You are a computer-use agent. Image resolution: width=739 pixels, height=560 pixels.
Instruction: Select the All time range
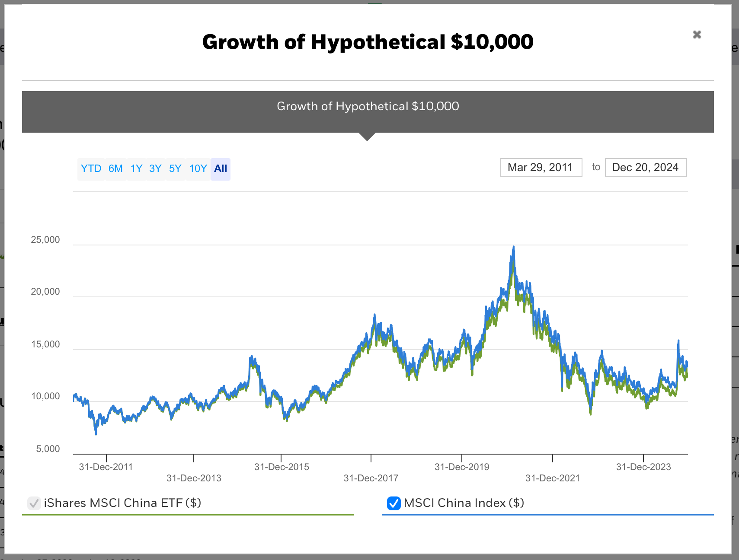221,169
